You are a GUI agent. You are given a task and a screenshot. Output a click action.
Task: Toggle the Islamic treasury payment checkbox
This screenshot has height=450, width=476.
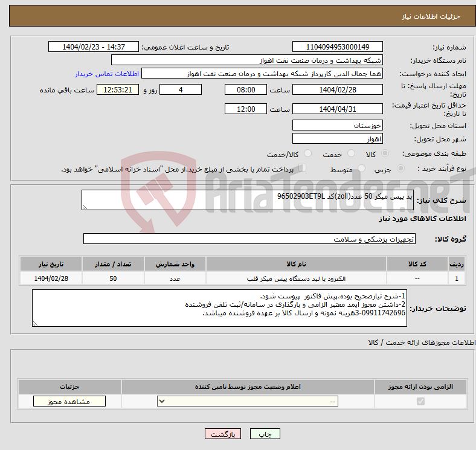303,168
